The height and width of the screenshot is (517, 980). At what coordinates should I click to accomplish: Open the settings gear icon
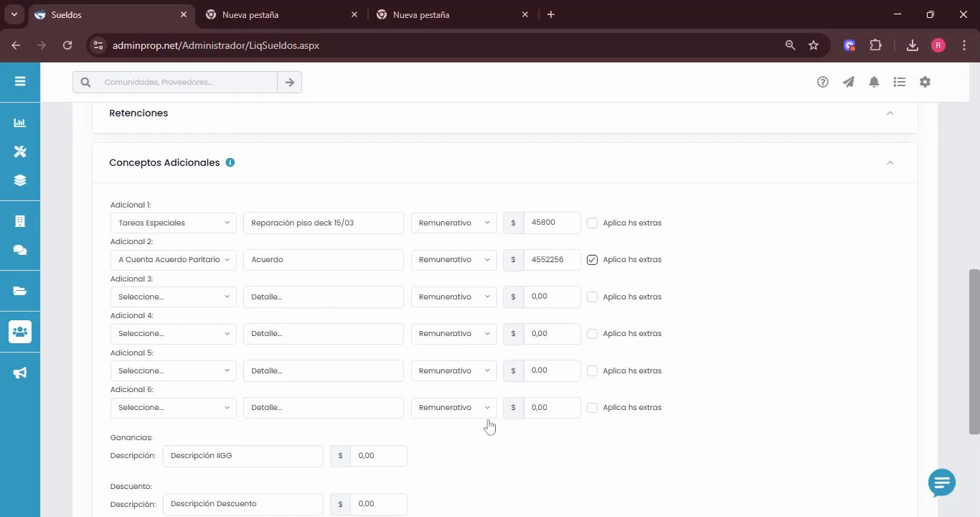925,82
